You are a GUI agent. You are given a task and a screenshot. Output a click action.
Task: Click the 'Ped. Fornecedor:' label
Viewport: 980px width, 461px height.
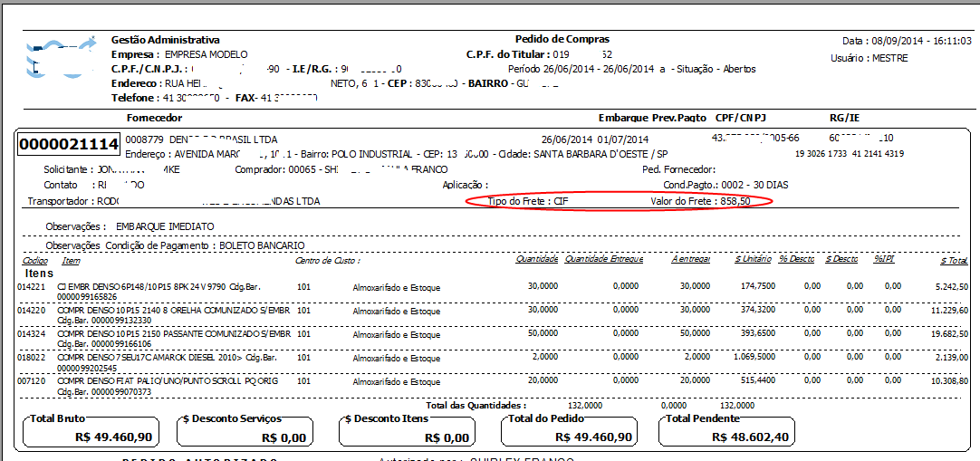[x=678, y=169]
